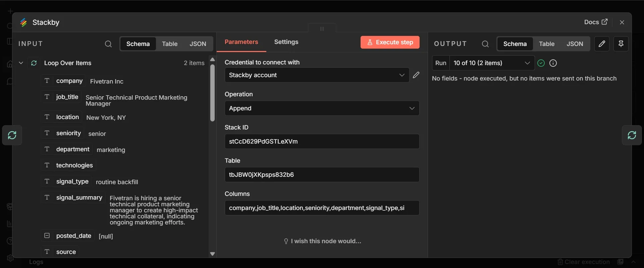Click the 'routine backfill' value
The width and height of the screenshot is (644, 268).
point(117,182)
